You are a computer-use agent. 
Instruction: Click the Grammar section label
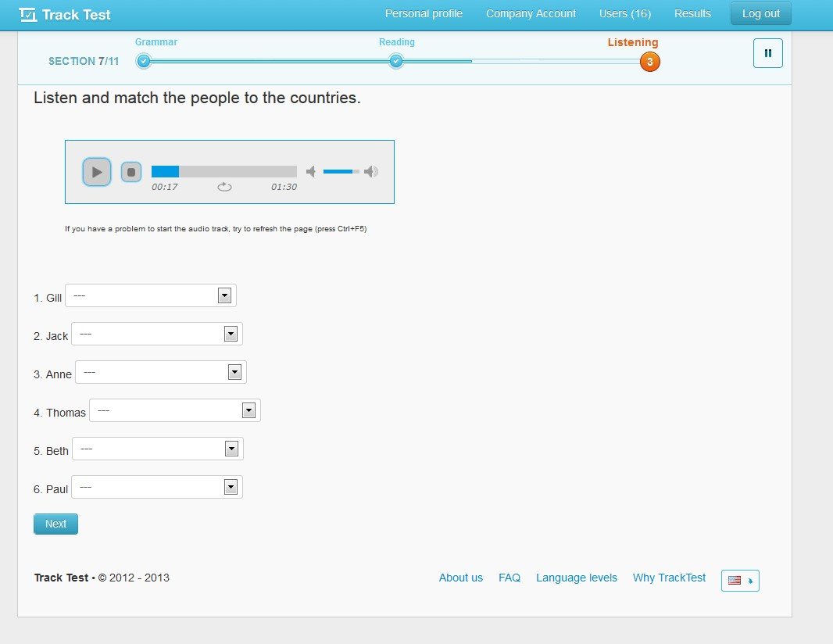156,42
